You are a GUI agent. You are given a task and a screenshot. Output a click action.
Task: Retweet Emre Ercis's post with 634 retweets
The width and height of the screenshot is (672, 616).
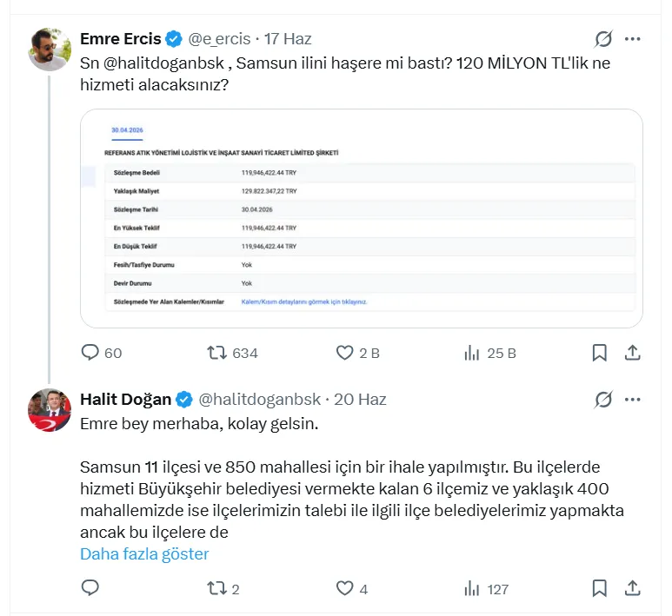coord(216,353)
